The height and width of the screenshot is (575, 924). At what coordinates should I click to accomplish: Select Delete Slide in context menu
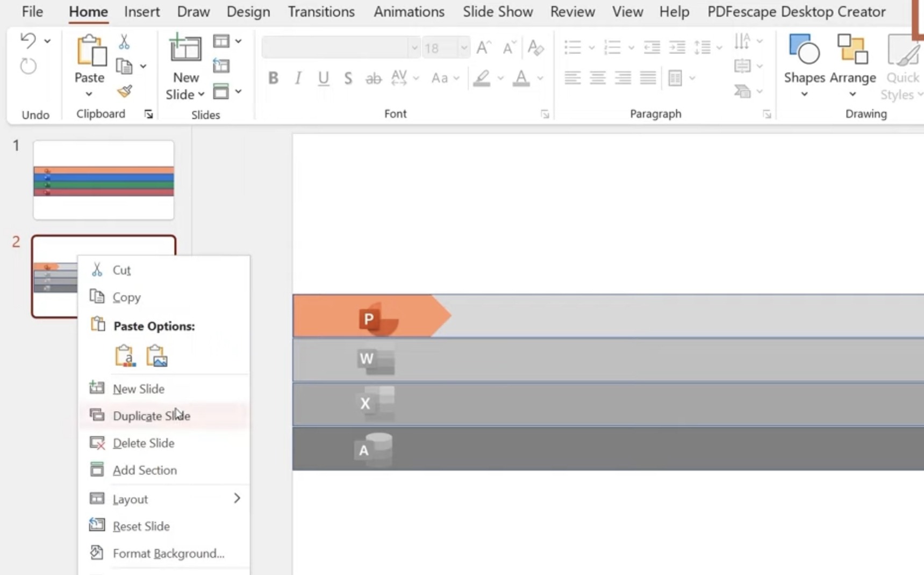point(164,443)
